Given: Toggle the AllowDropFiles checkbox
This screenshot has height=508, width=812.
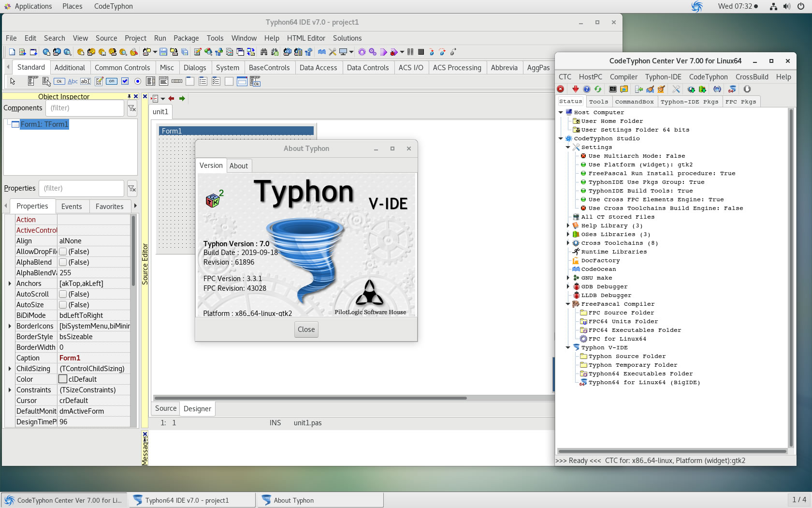Looking at the screenshot, I should (63, 252).
